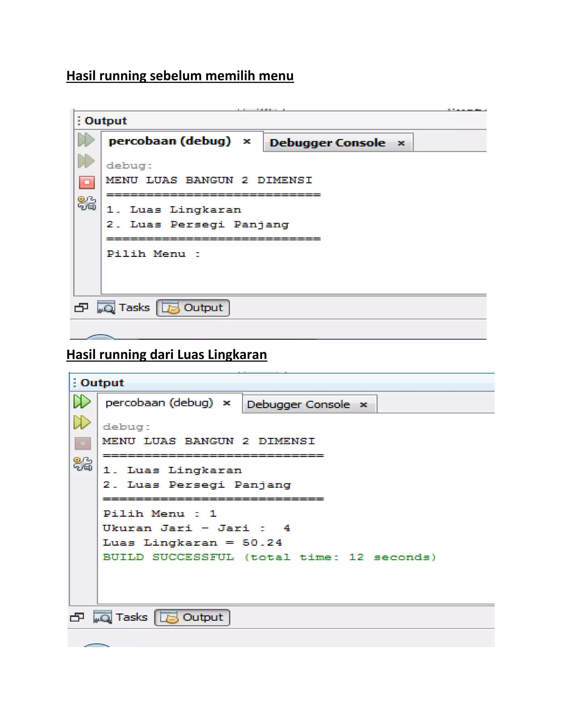
Task: Click second re-run arrows in first Output panel
Action: click(x=86, y=161)
